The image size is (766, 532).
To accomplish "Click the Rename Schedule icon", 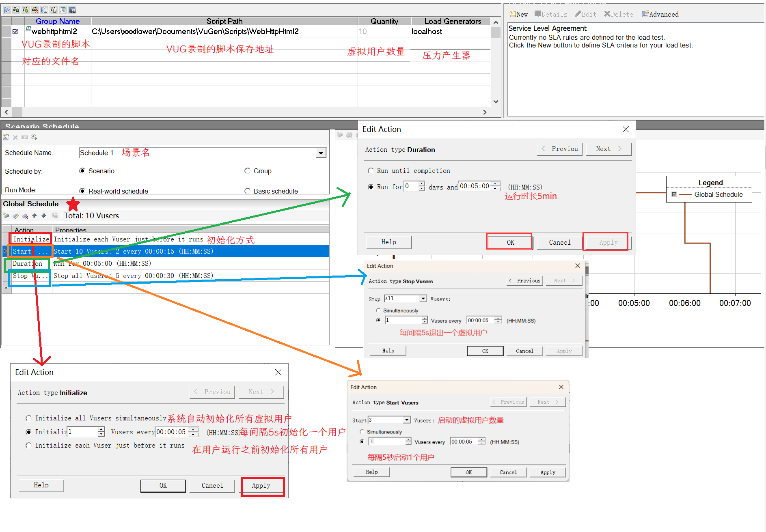I will click(24, 137).
